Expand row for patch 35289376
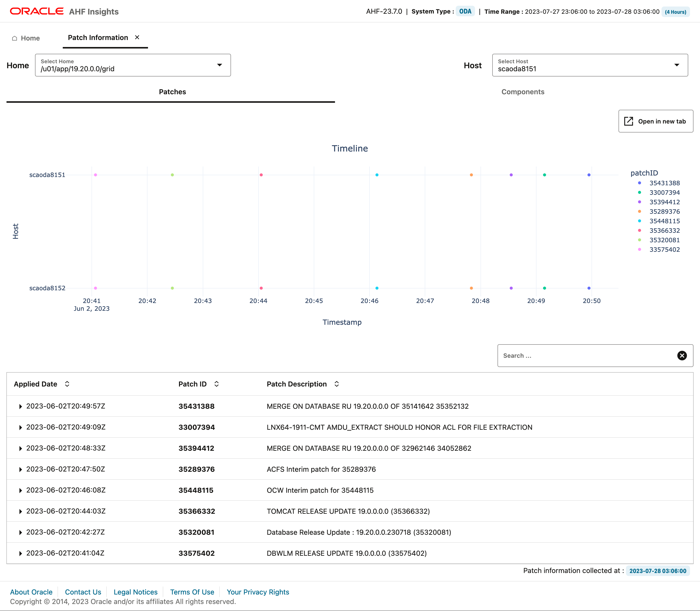Image resolution: width=700 pixels, height=611 pixels. 20,469
